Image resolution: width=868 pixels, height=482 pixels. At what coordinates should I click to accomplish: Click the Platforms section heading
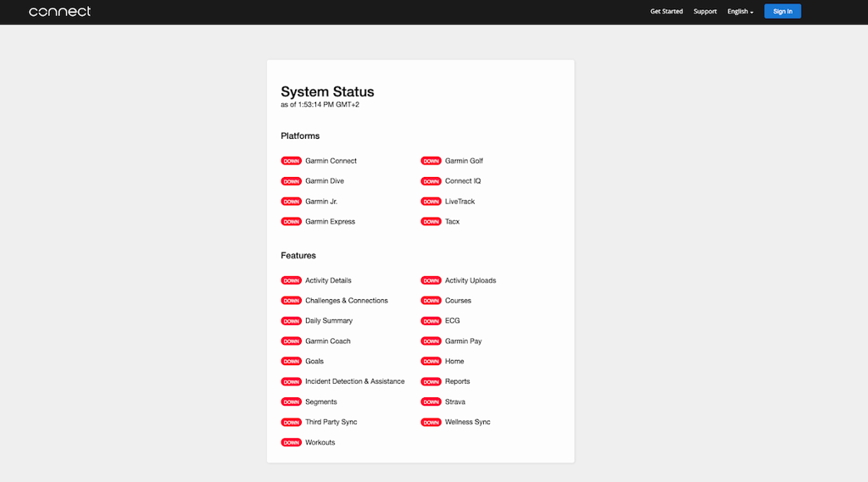coord(300,136)
